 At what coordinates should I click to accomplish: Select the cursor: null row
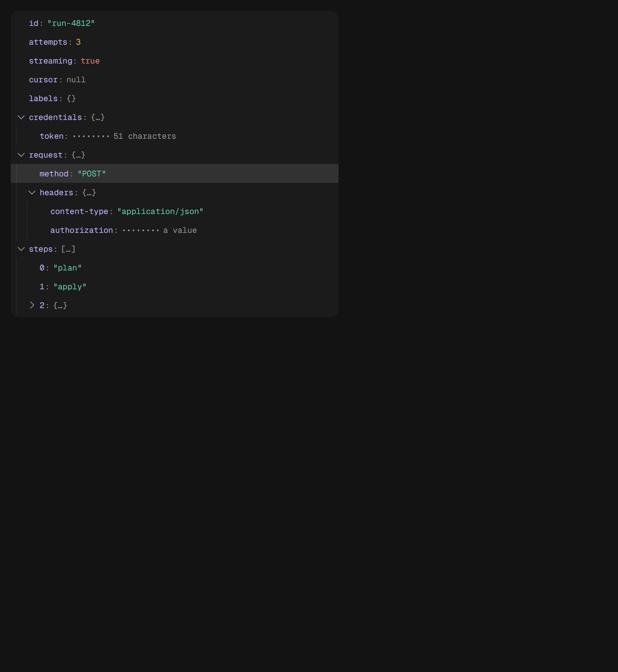point(175,80)
